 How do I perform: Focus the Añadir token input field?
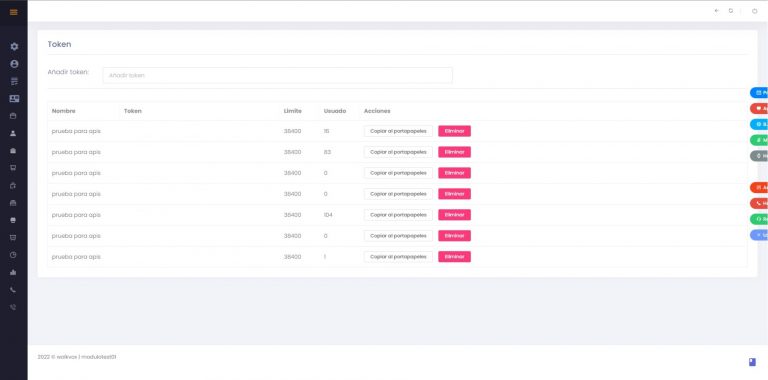coord(278,75)
